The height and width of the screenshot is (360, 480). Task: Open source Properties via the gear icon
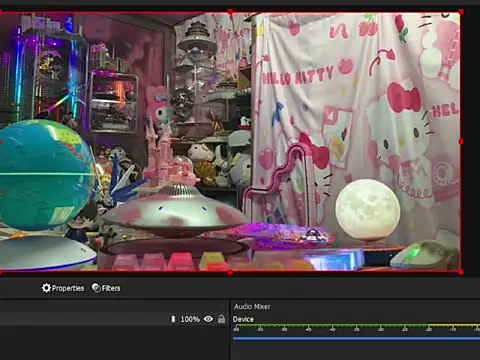click(x=46, y=288)
